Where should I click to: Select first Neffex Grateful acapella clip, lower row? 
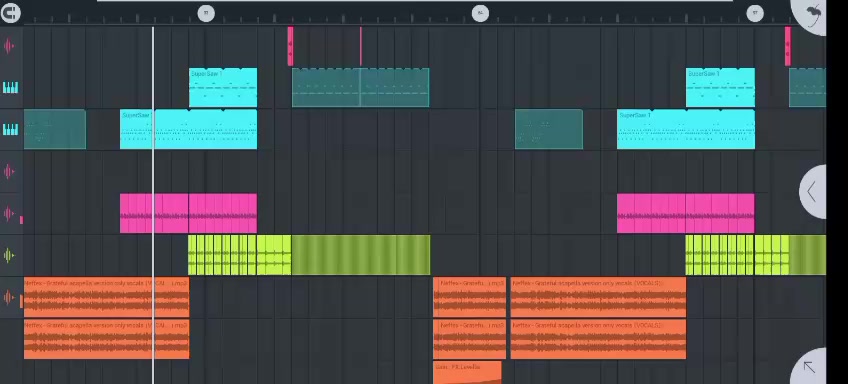point(107,339)
